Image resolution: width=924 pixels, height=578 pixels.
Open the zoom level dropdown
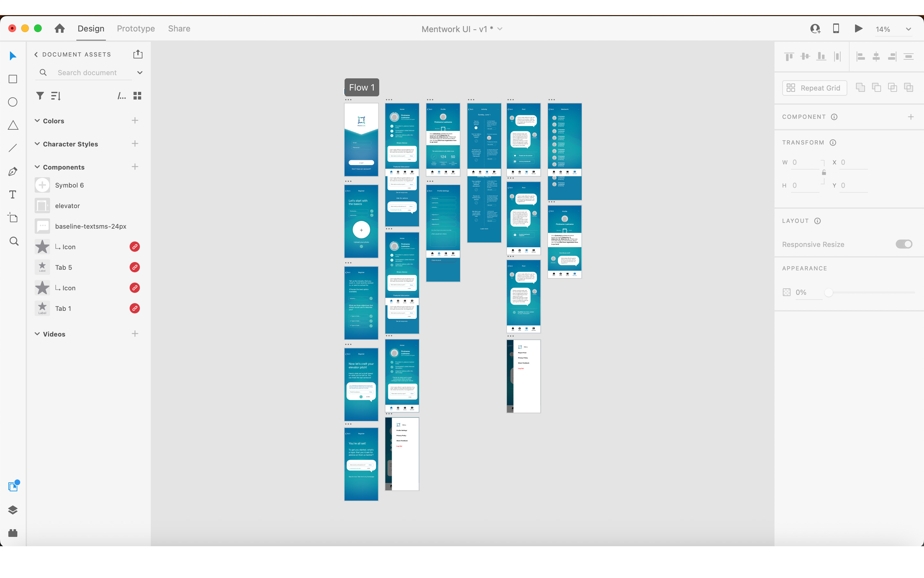[908, 29]
